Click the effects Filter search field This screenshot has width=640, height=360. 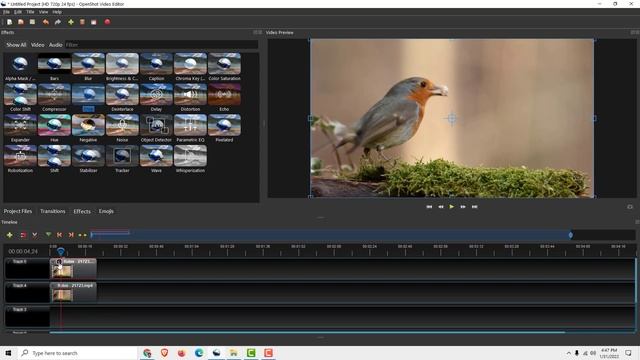[x=162, y=45]
